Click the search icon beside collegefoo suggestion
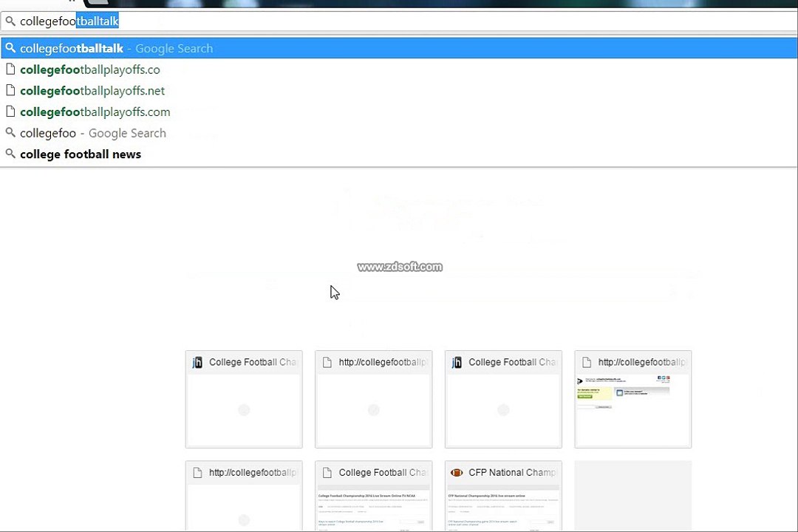 pyautogui.click(x=10, y=132)
